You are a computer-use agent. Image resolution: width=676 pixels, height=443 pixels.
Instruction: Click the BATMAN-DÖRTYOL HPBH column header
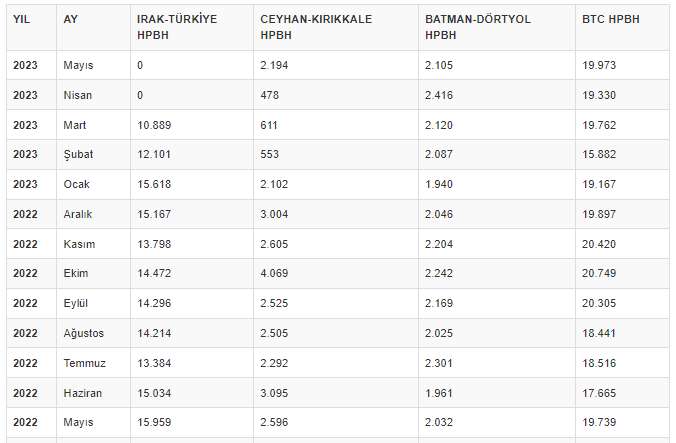click(x=478, y=27)
